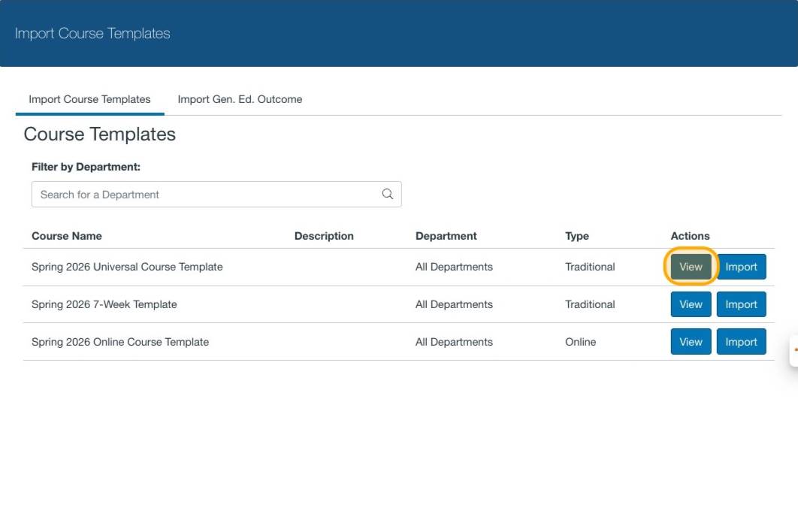Screen dimensions: 798x532
Task: Click the Import Course Templates page header title
Action: pos(92,34)
